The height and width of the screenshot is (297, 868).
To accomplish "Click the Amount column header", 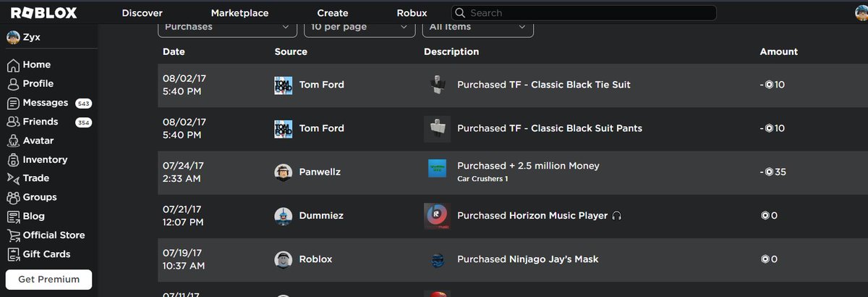I will pos(778,52).
